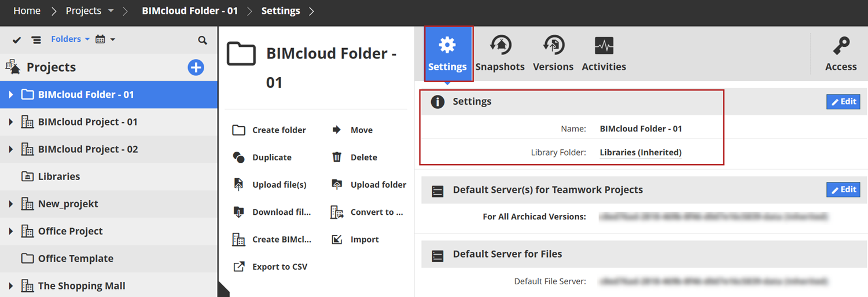Image resolution: width=868 pixels, height=297 pixels.
Task: Go to Home in the breadcrumb
Action: (x=27, y=11)
